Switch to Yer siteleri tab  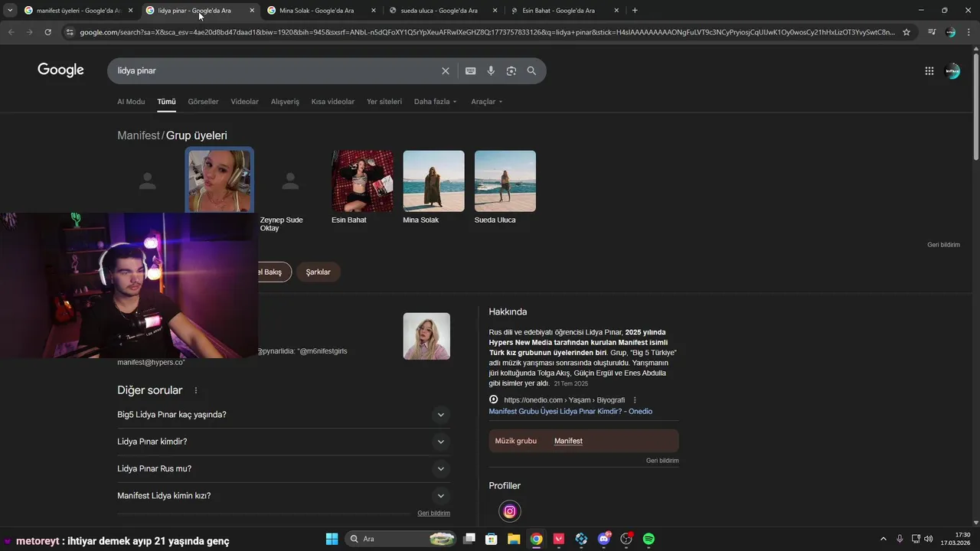point(384,102)
